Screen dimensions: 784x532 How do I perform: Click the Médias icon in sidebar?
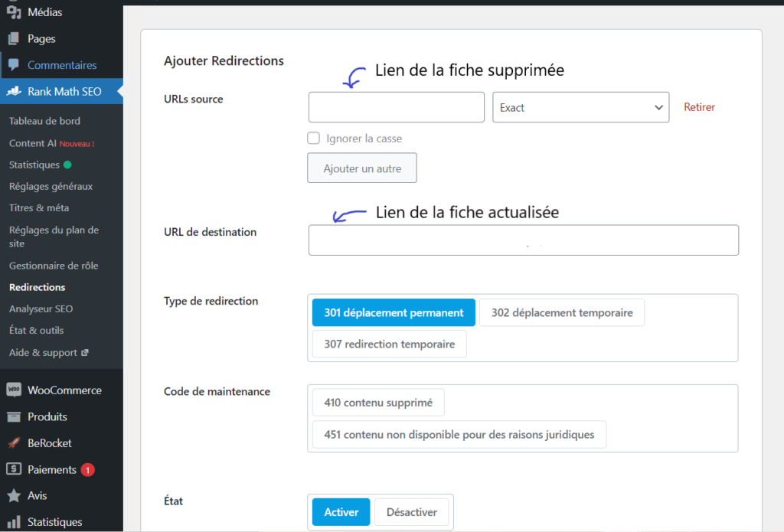coord(14,12)
